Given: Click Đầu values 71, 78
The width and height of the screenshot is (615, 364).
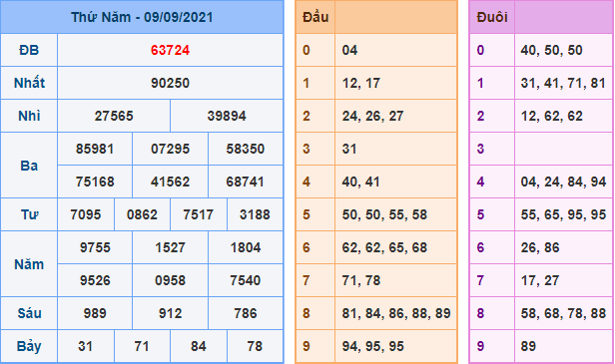Looking at the screenshot, I should [x=360, y=280].
